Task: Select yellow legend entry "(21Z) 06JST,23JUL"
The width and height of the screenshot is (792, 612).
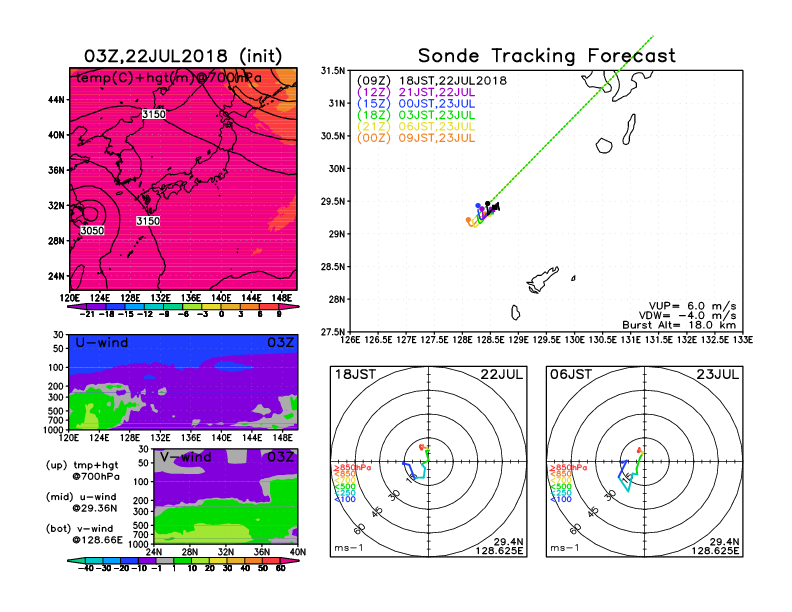Action: click(x=416, y=127)
